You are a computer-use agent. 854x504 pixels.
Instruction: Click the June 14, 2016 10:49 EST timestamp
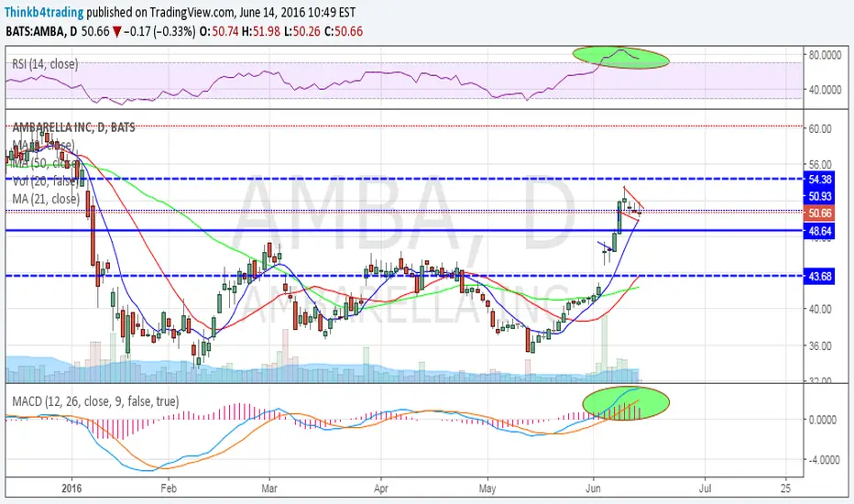(x=298, y=12)
